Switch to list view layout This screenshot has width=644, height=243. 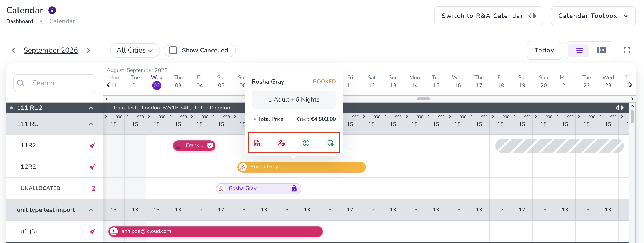coord(578,50)
